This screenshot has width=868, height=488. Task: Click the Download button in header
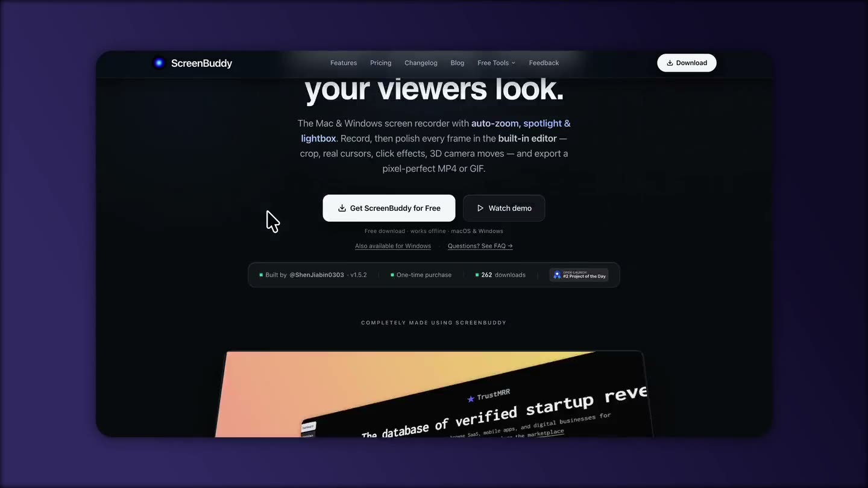(x=687, y=63)
